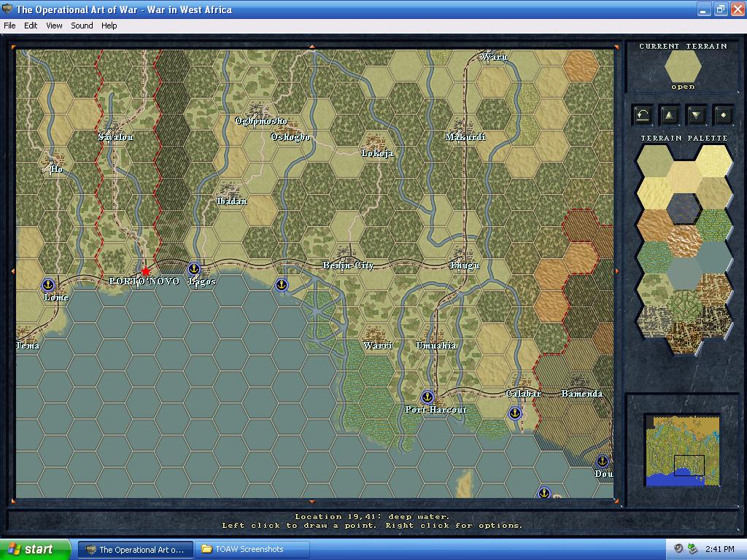Select the brown hills hex in palette left column
747x560 pixels.
(x=655, y=225)
